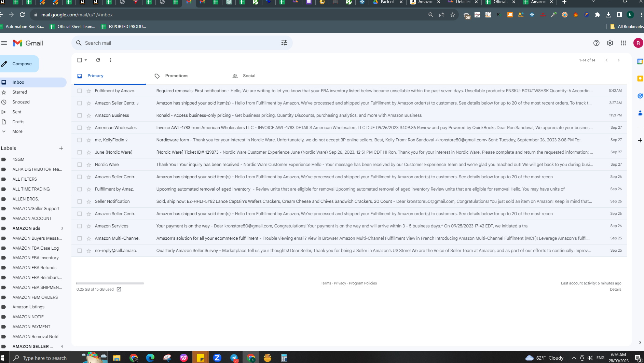This screenshot has height=363, width=644.
Task: Get add-ons plus icon in side panel
Action: point(640,140)
